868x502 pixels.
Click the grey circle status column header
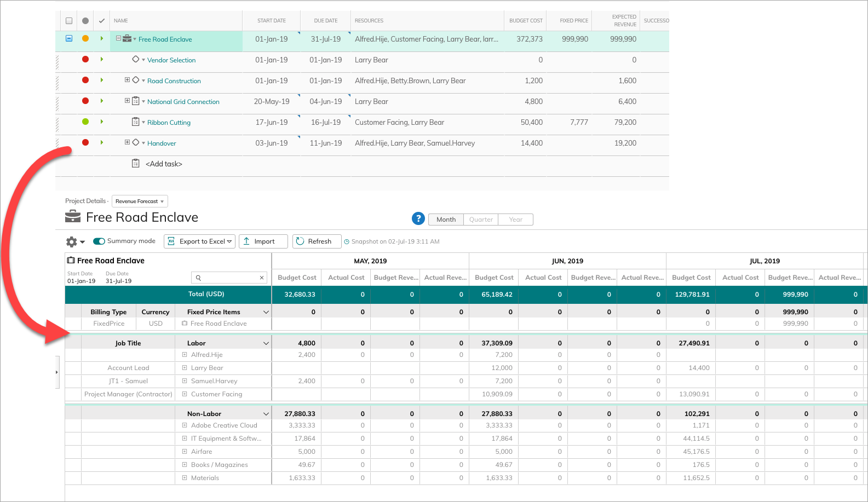[85, 21]
